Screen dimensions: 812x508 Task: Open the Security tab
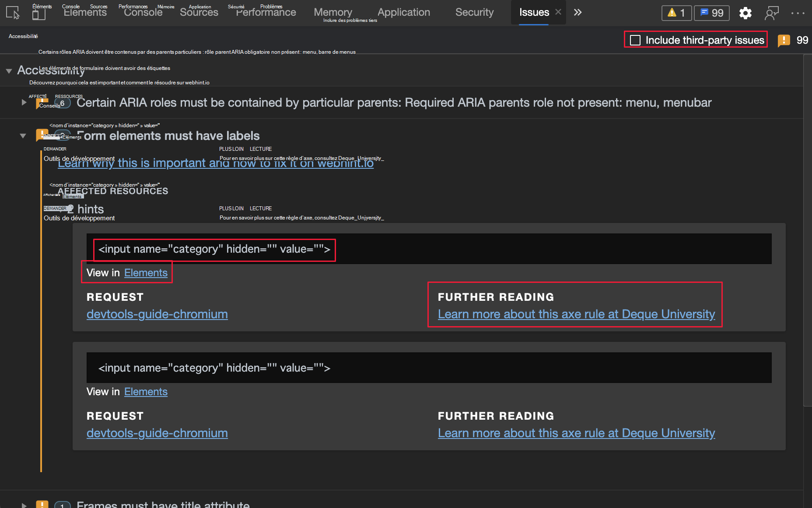[x=475, y=12]
